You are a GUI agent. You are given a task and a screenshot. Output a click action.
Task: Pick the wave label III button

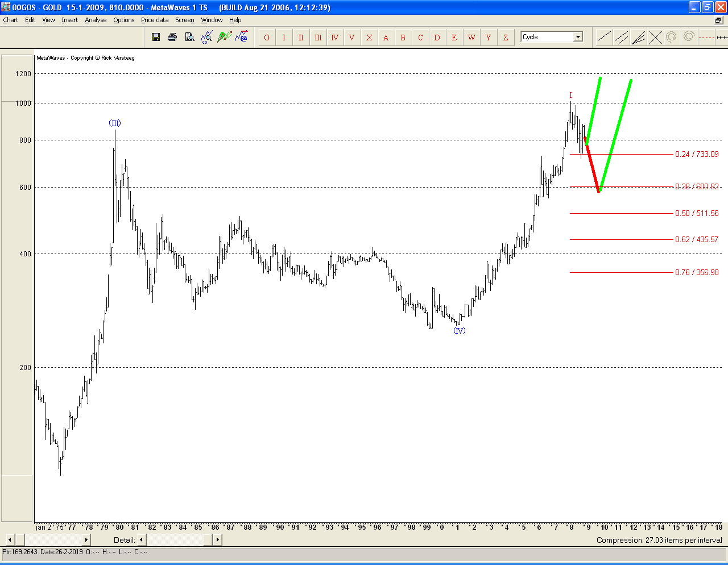tap(318, 38)
